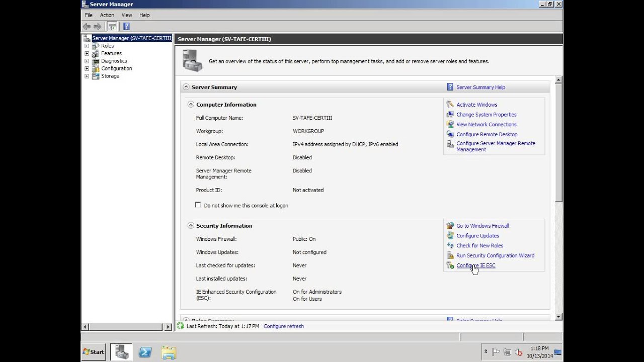Open the File menu
The height and width of the screenshot is (362, 644).
point(89,15)
